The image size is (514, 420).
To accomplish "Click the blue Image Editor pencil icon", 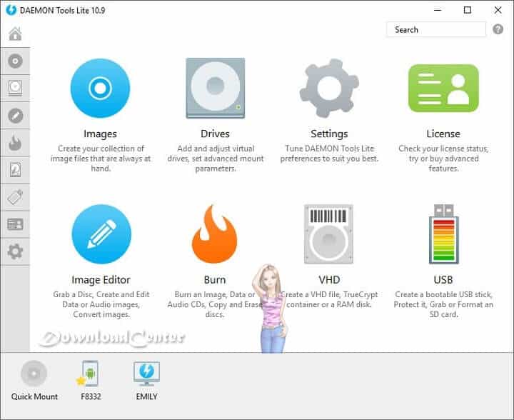I will pos(101,234).
